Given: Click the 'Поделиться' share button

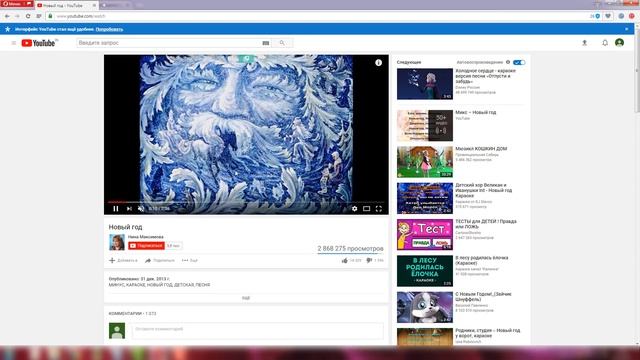Looking at the screenshot, I should [x=160, y=260].
